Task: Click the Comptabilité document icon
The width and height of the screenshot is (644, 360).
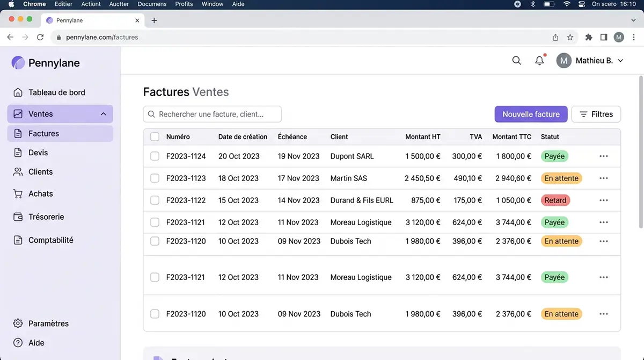Action: click(x=18, y=240)
